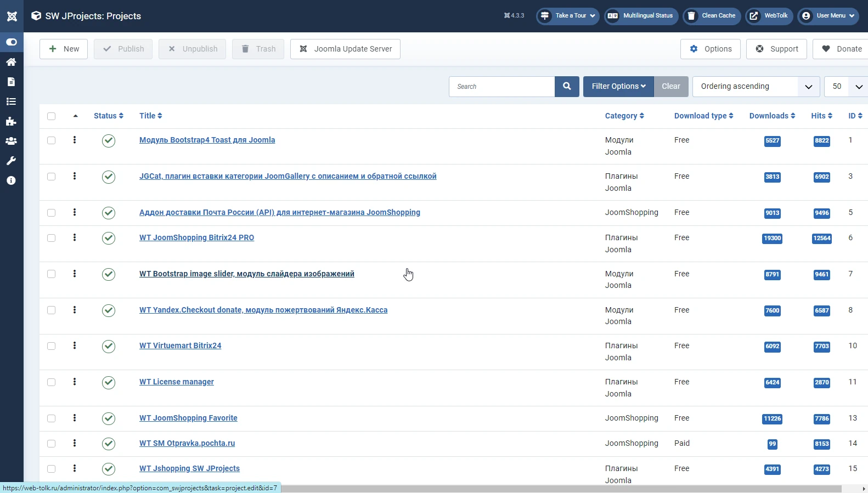Open the Content sidebar file icon
868x493 pixels.
(x=11, y=82)
